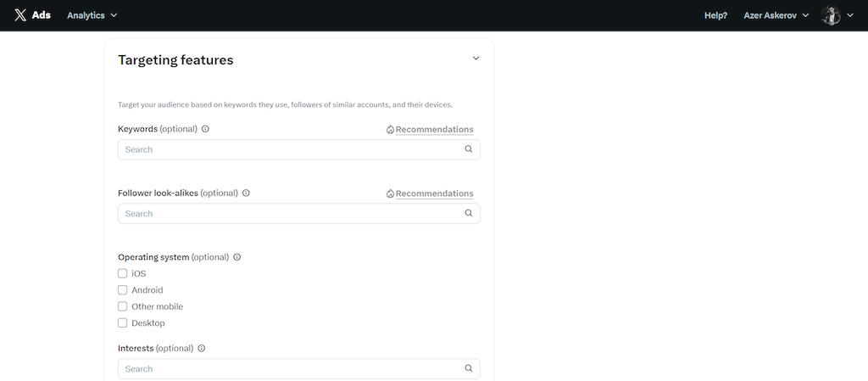868x381 pixels.
Task: Tick the Desktop checkbox
Action: pyautogui.click(x=122, y=322)
